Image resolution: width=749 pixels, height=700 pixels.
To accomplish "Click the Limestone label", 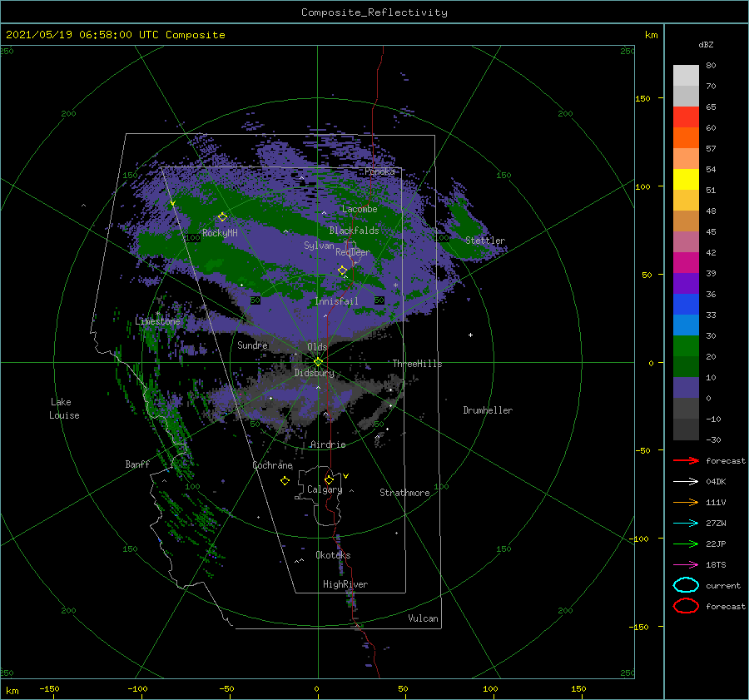I will click(x=157, y=321).
